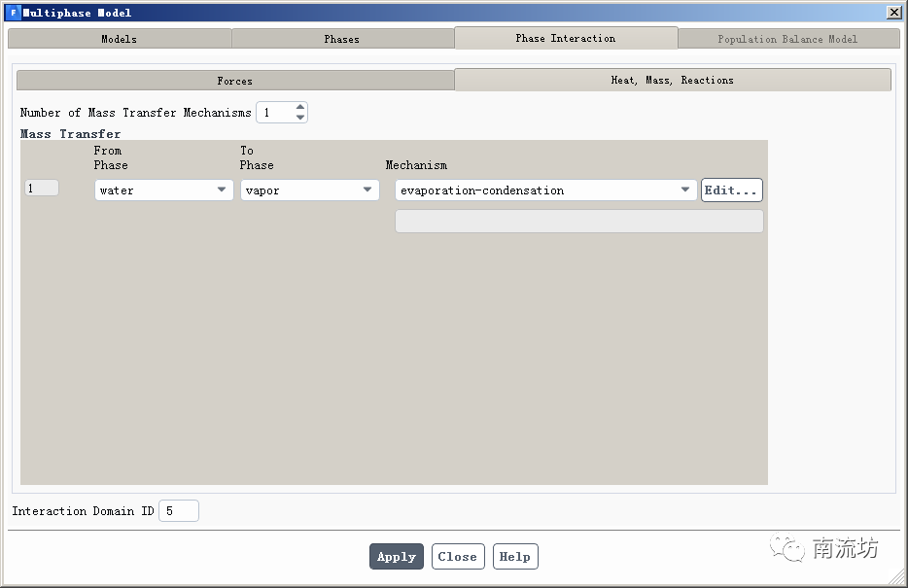
Task: Select the Heat, Mass, Reactions sub-tab
Action: pyautogui.click(x=672, y=80)
